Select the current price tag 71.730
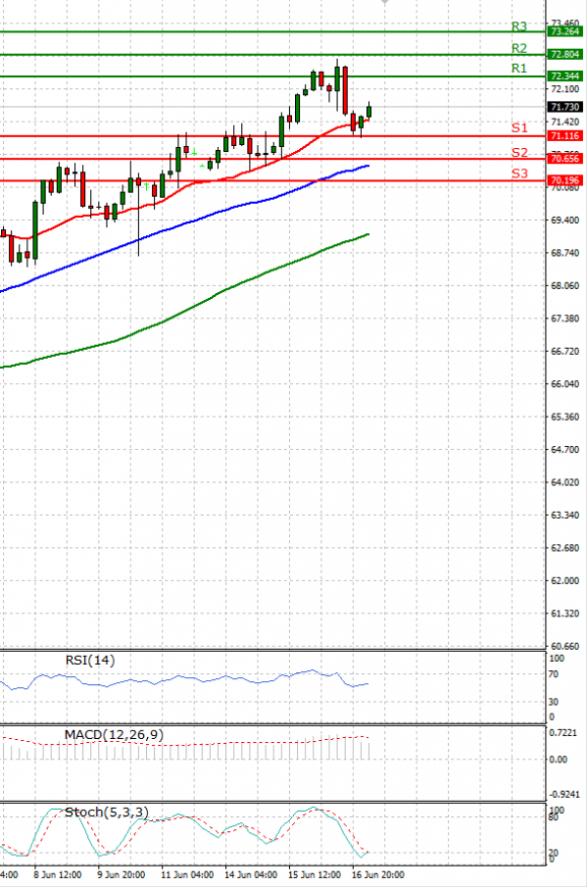The image size is (588, 888). [x=564, y=107]
